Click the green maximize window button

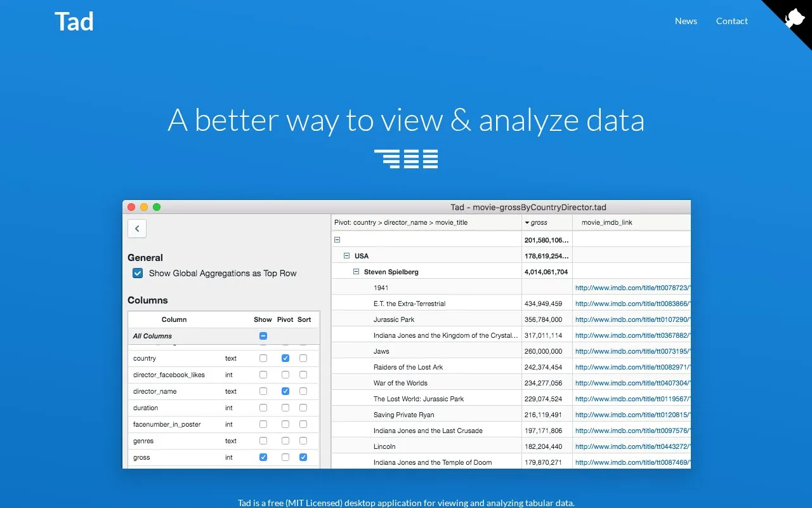[157, 207]
